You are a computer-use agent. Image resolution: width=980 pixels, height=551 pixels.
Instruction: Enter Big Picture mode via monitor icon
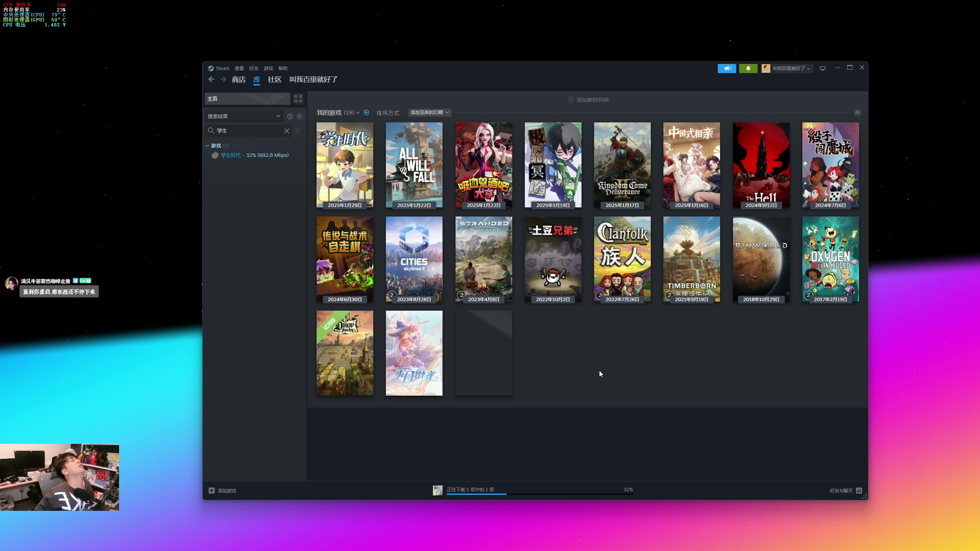click(823, 68)
